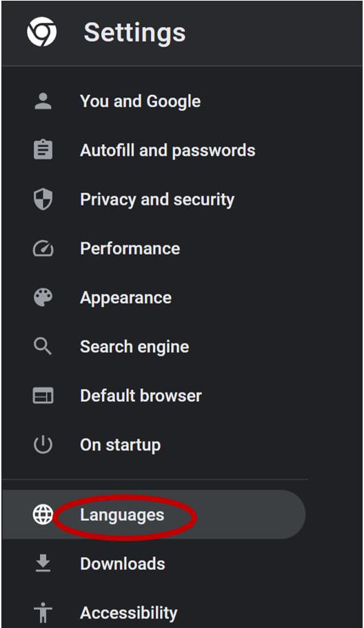Click the globe icon for Languages
The width and height of the screenshot is (364, 628).
point(43,515)
